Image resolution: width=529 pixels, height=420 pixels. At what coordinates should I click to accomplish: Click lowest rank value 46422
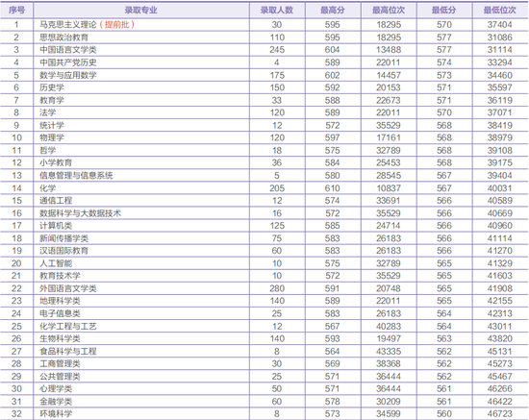coord(499,402)
